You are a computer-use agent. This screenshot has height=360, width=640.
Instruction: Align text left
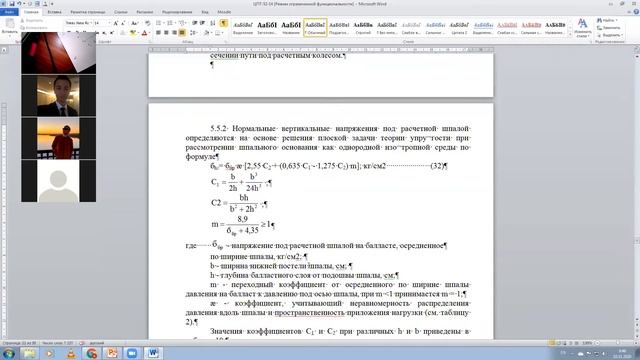[x=158, y=33]
